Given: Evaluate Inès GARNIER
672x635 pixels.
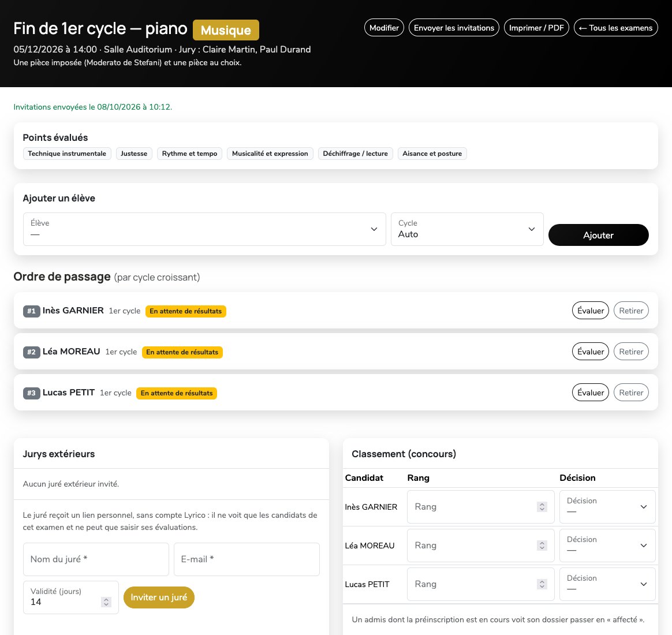Looking at the screenshot, I should tap(590, 311).
